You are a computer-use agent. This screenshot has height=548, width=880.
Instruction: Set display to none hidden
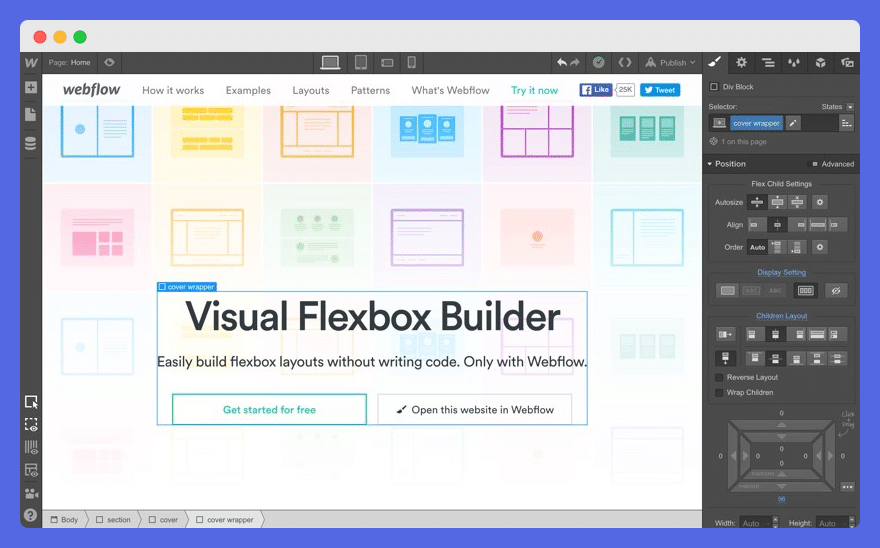tap(836, 290)
